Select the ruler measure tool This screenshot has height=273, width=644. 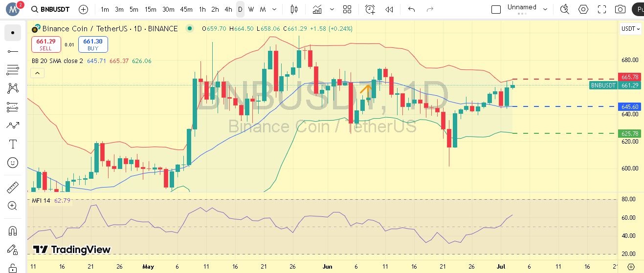click(x=13, y=187)
